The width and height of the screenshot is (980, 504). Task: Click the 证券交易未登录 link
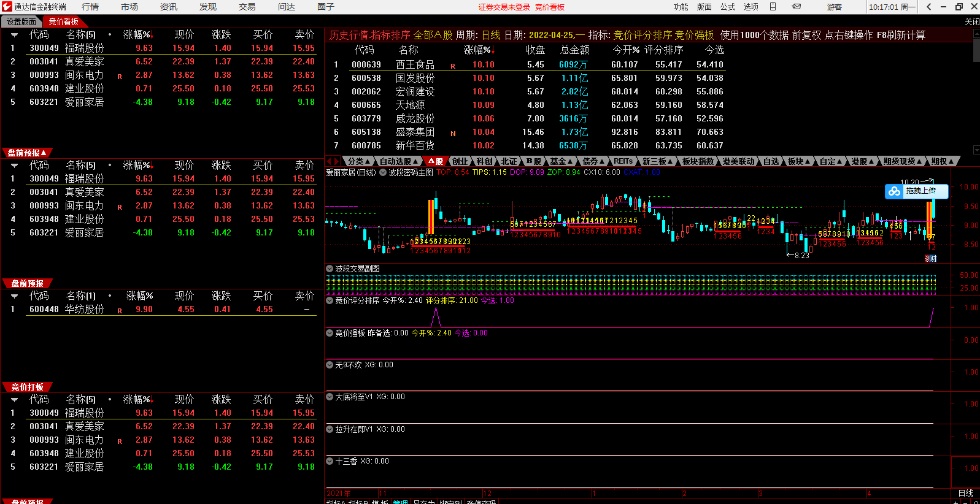pyautogui.click(x=504, y=7)
